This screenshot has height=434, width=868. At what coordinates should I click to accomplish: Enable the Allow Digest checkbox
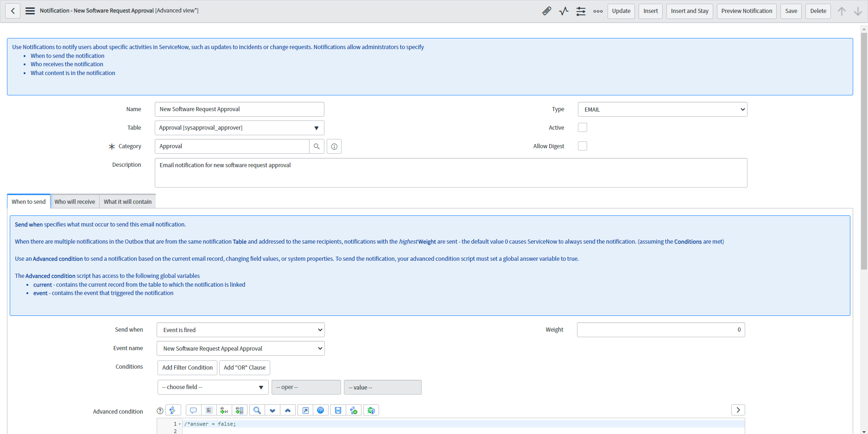pos(583,146)
